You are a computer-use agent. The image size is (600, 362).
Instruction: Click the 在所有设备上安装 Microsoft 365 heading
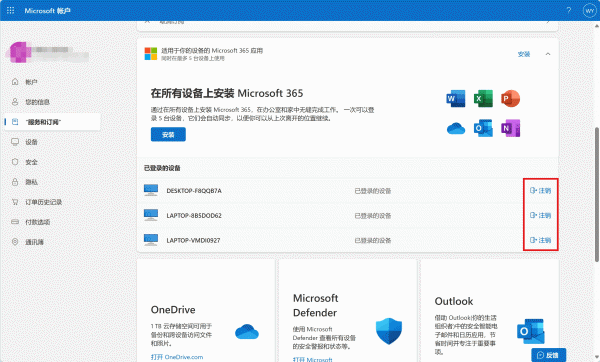(227, 93)
